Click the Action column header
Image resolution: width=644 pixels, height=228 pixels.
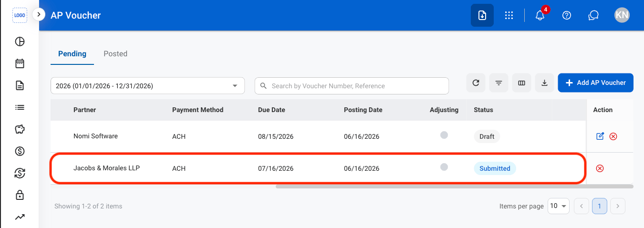pos(603,110)
